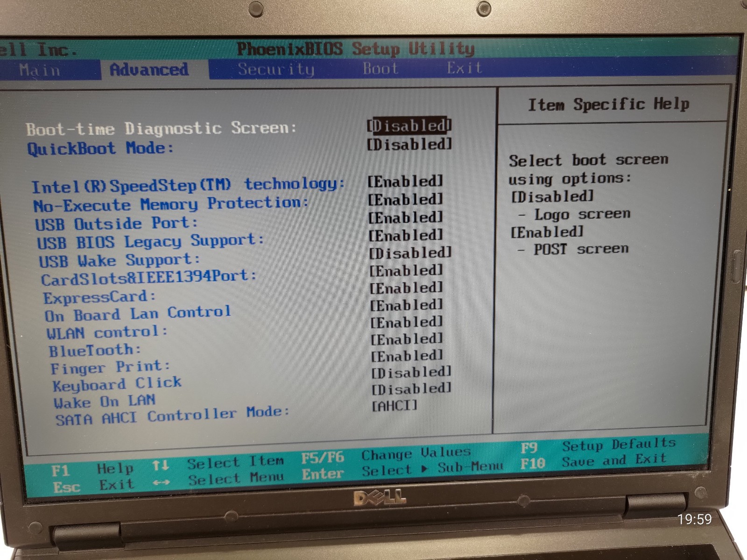Click the F9 Setup Defaults hint
Screen dimensions: 747x560
(599, 445)
